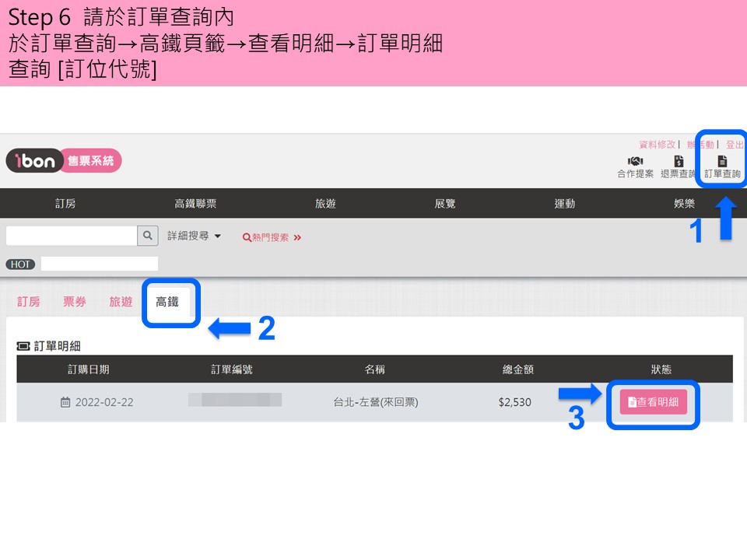Screen dimensions: 747x560
Task: Switch to the 訂房 order tab
Action: click(x=29, y=302)
